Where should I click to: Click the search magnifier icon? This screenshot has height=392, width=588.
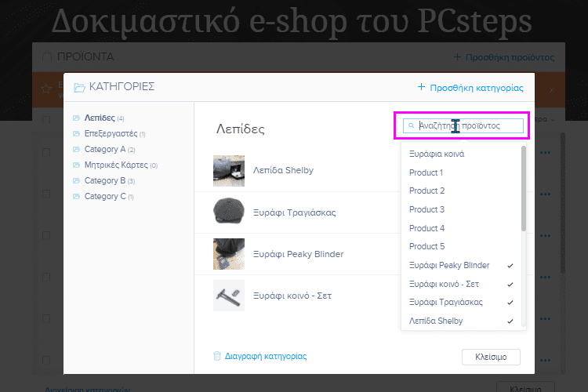[411, 125]
